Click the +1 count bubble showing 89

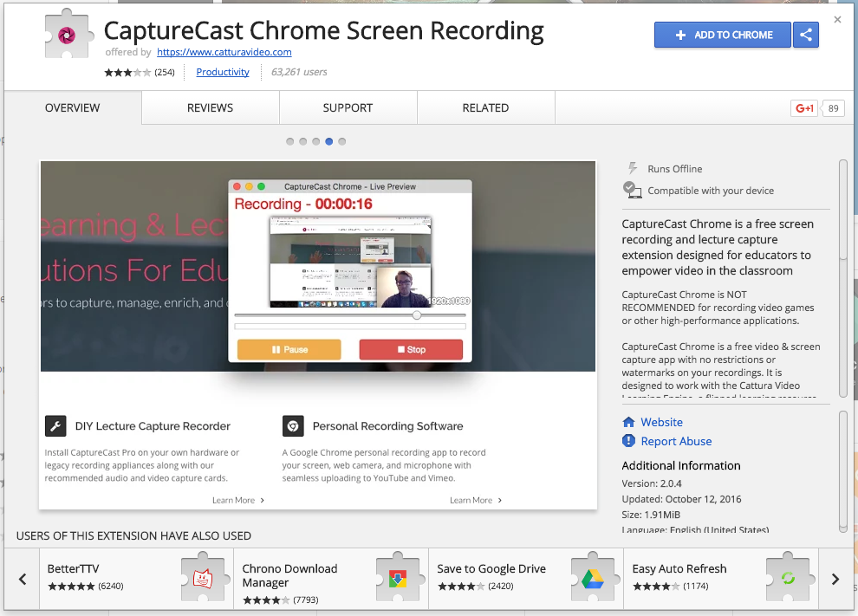pyautogui.click(x=833, y=108)
